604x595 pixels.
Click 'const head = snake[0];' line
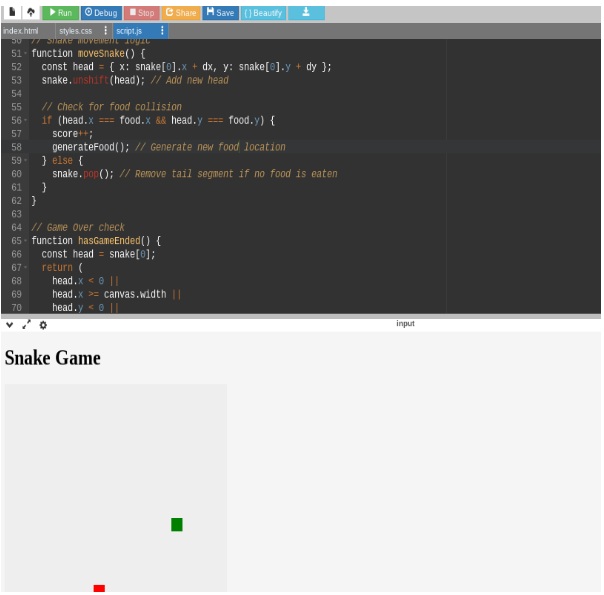click(x=98, y=254)
